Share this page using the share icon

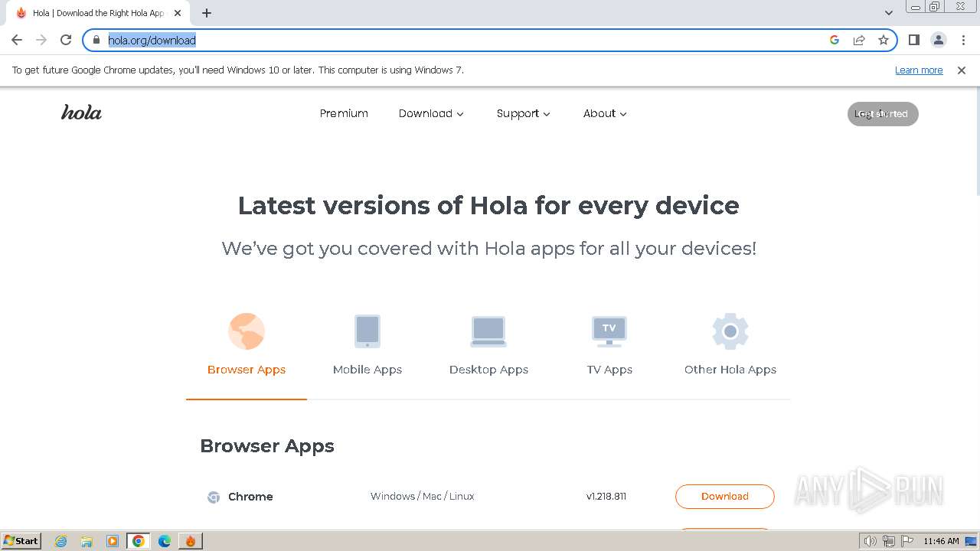[x=859, y=40]
